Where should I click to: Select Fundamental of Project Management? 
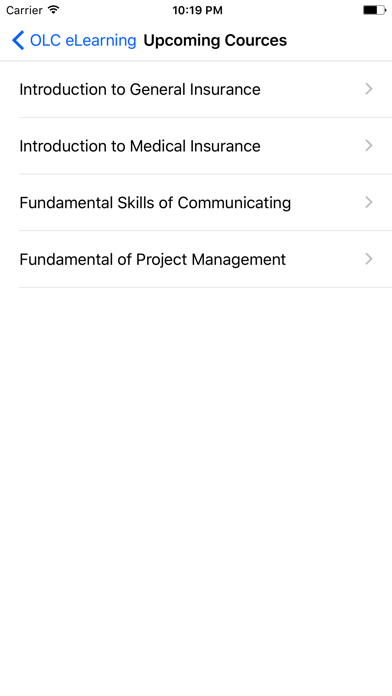click(x=196, y=259)
